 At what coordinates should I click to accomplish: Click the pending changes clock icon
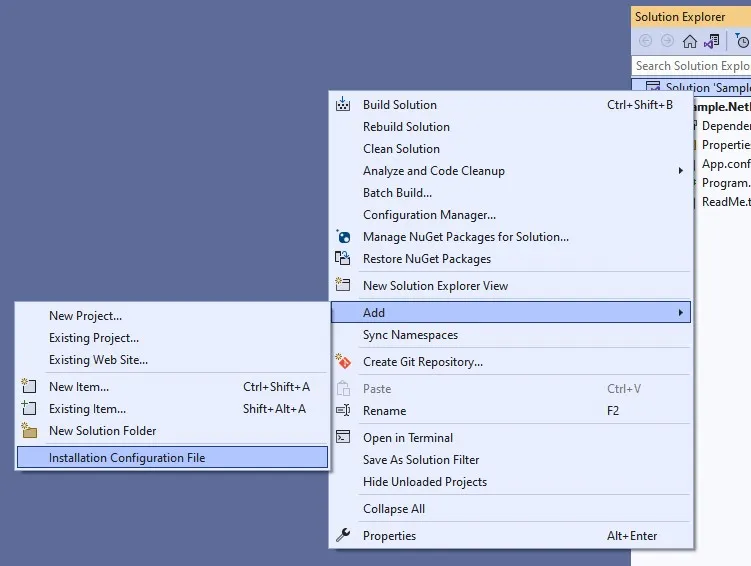pyautogui.click(x=741, y=41)
